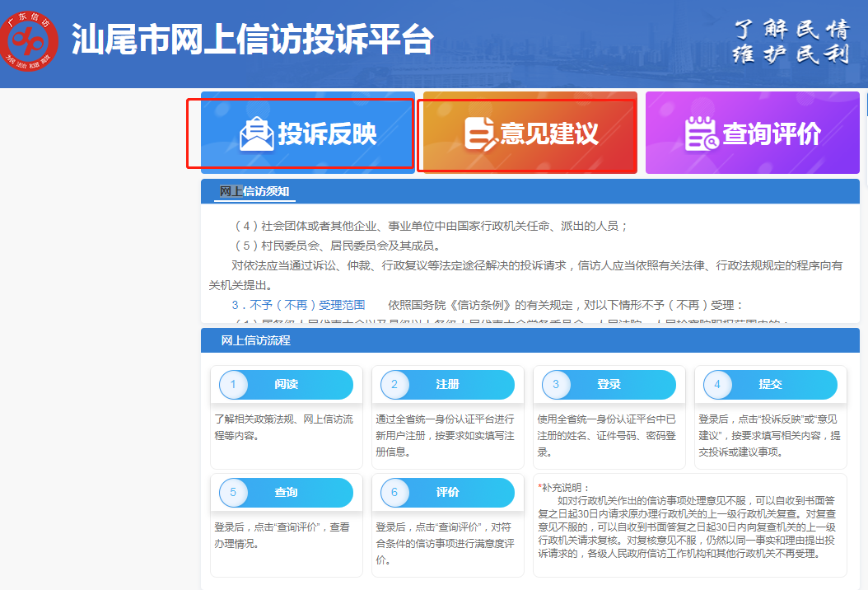Click the number 5 step circle
Viewport: 868px width, 590px height.
pos(234,493)
